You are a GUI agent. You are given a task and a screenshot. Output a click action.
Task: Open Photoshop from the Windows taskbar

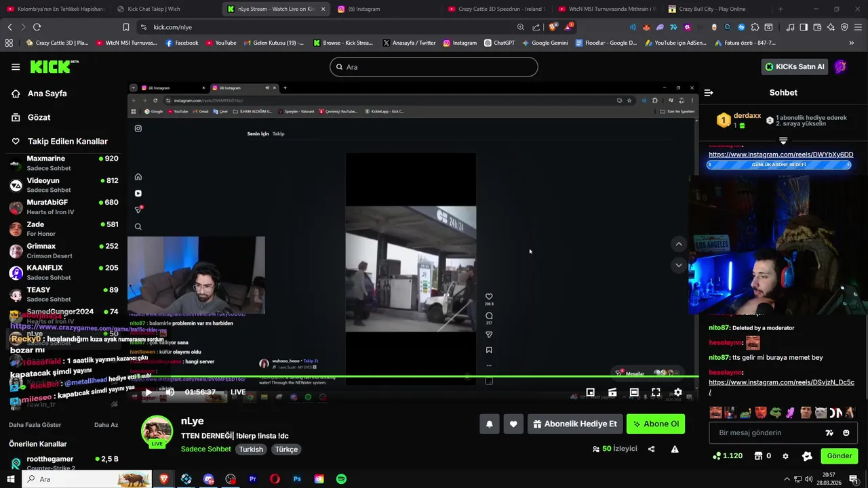[x=297, y=479]
